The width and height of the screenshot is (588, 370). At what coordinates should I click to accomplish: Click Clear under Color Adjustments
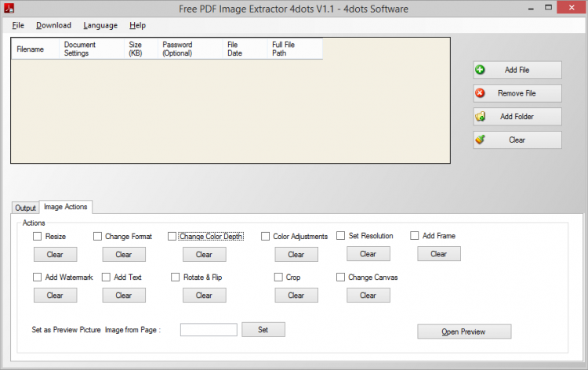(x=296, y=255)
